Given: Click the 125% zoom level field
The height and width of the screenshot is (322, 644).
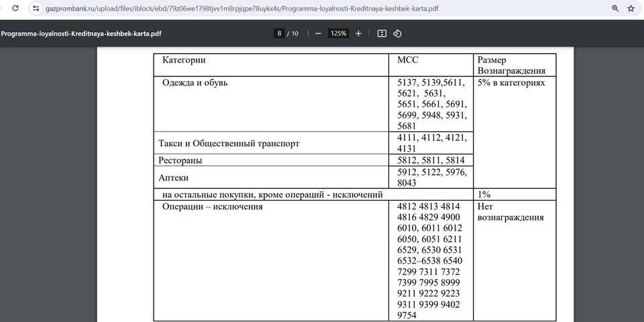Looking at the screenshot, I should click(x=338, y=34).
